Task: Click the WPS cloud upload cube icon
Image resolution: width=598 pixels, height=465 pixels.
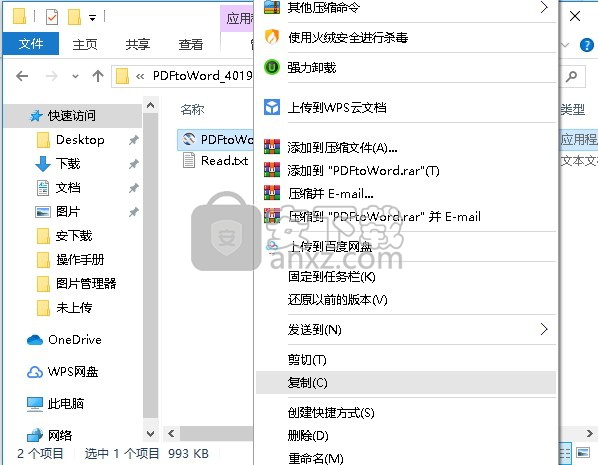Action: coord(272,107)
